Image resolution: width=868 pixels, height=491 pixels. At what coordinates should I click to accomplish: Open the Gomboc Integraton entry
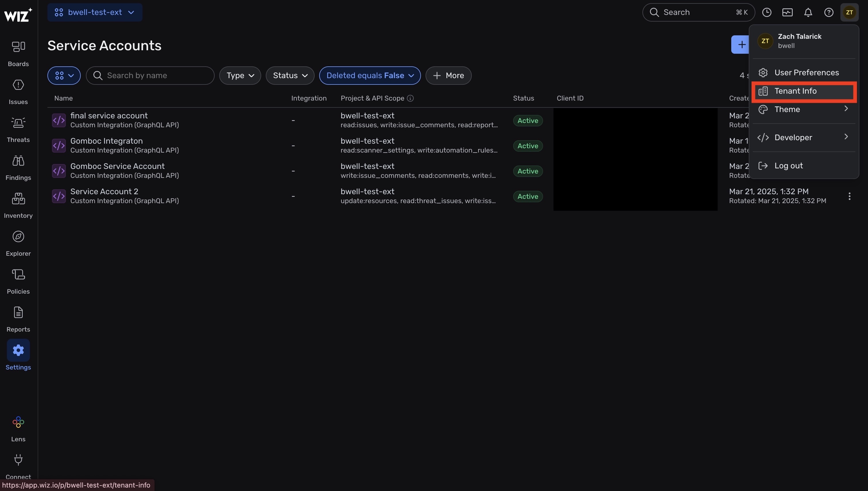(106, 141)
